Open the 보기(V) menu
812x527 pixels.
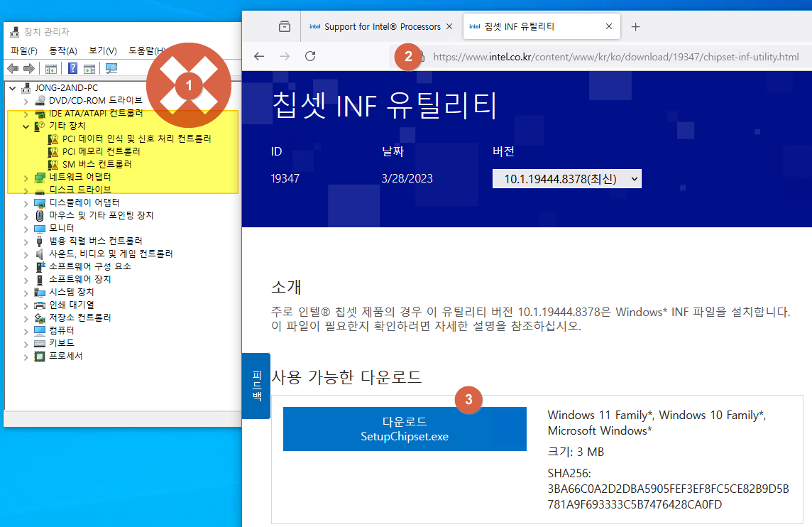click(x=102, y=50)
